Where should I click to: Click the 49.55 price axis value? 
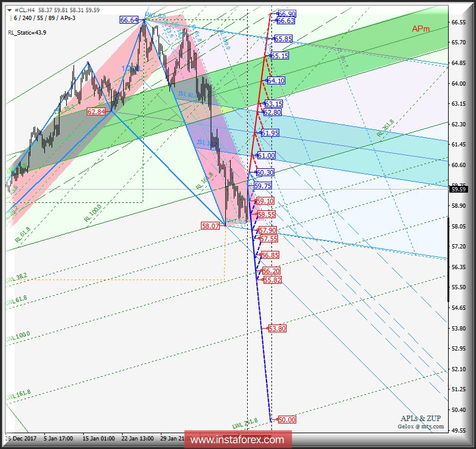pos(458,430)
